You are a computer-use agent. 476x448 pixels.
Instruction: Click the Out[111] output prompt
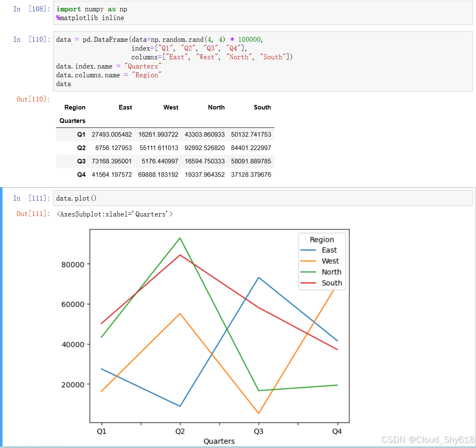pos(33,214)
